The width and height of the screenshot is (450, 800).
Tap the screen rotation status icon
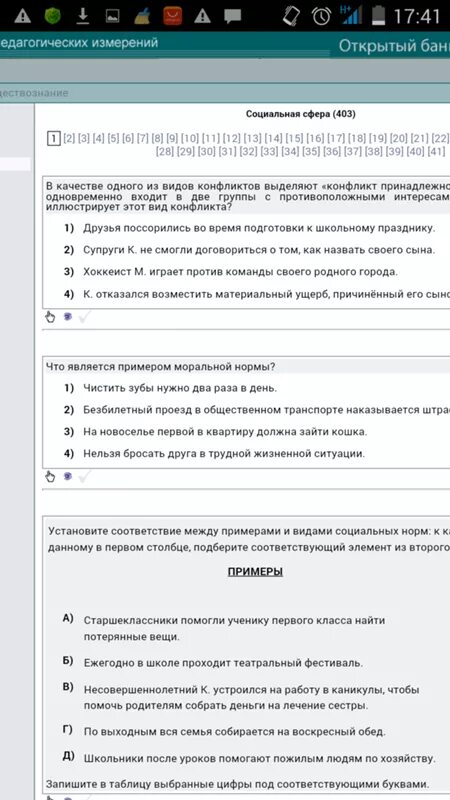click(x=292, y=16)
